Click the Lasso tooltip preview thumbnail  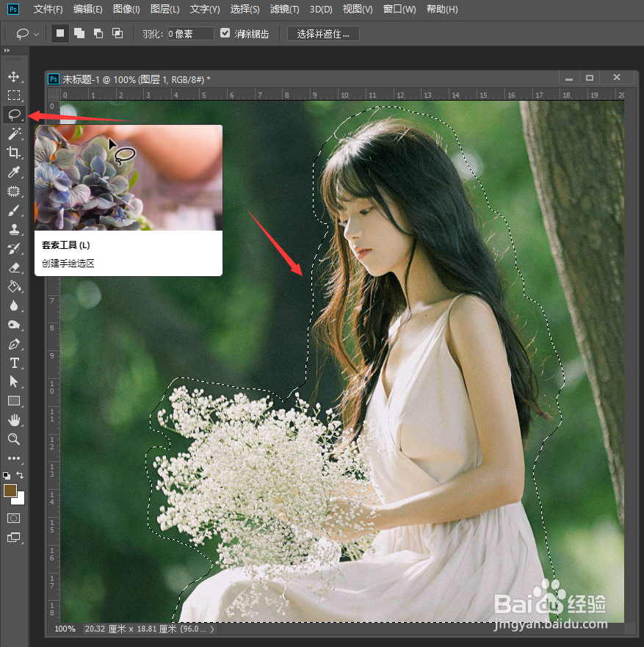pyautogui.click(x=129, y=178)
